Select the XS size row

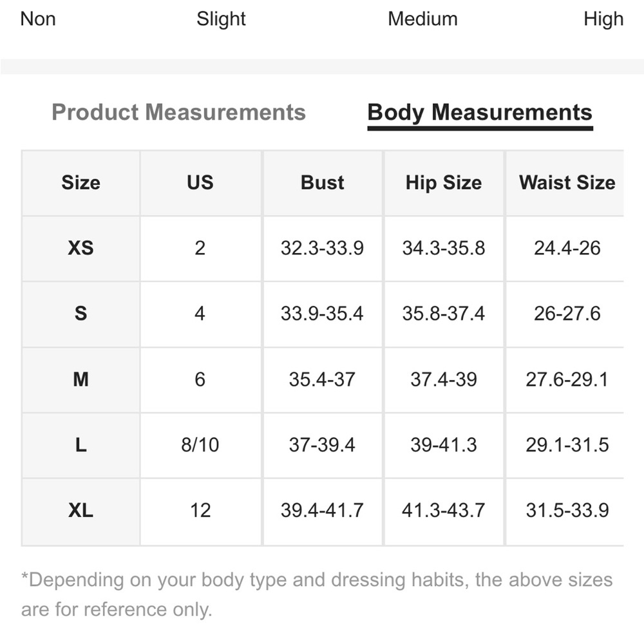tap(323, 248)
